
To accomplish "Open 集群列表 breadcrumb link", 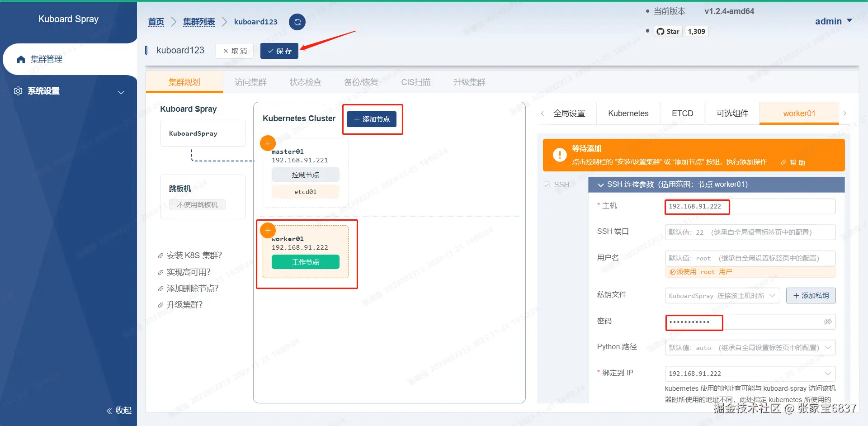I will pyautogui.click(x=199, y=22).
